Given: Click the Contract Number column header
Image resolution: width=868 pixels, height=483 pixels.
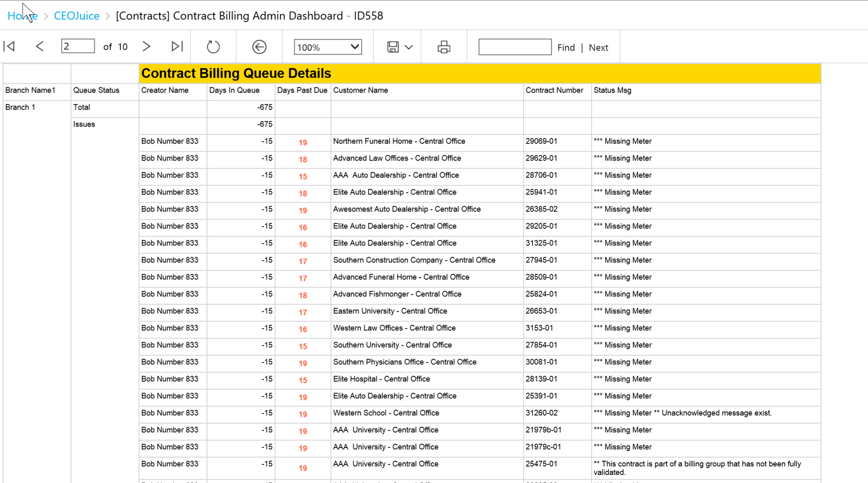Looking at the screenshot, I should (554, 90).
